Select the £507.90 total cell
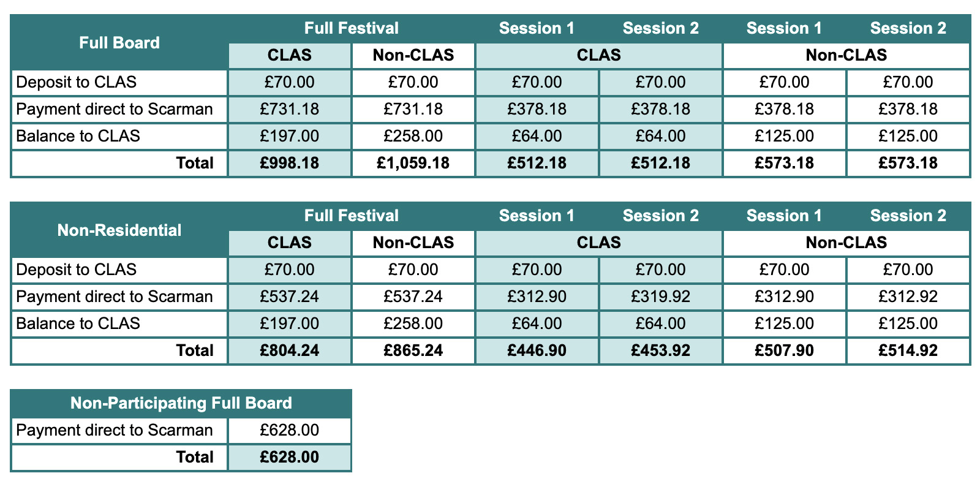 [785, 350]
